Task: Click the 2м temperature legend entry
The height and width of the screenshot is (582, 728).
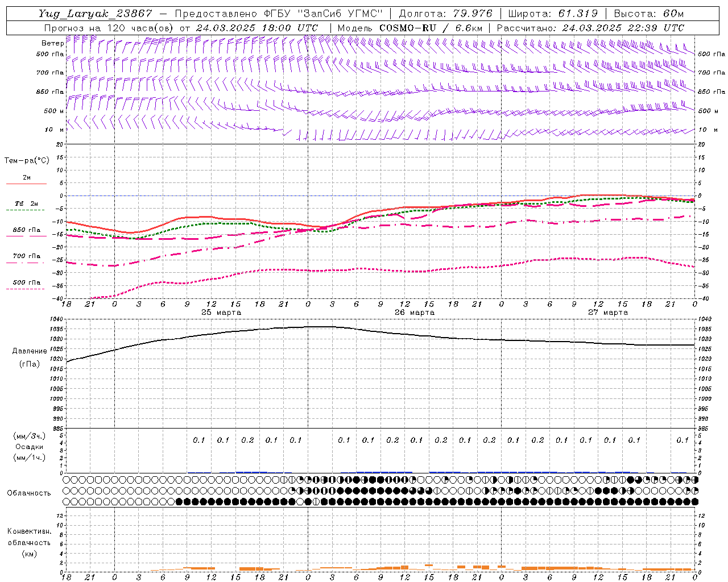Action: coord(26,180)
